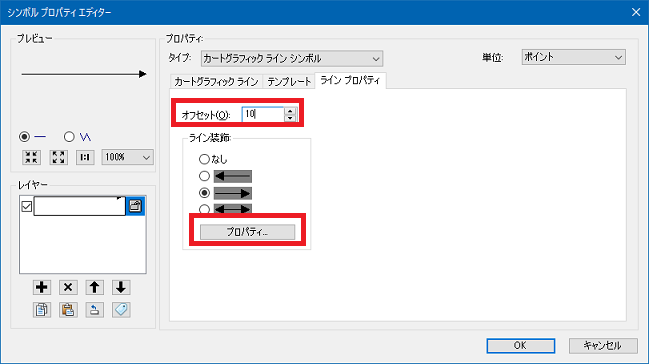Paste layer from clipboard

[x=68, y=310]
